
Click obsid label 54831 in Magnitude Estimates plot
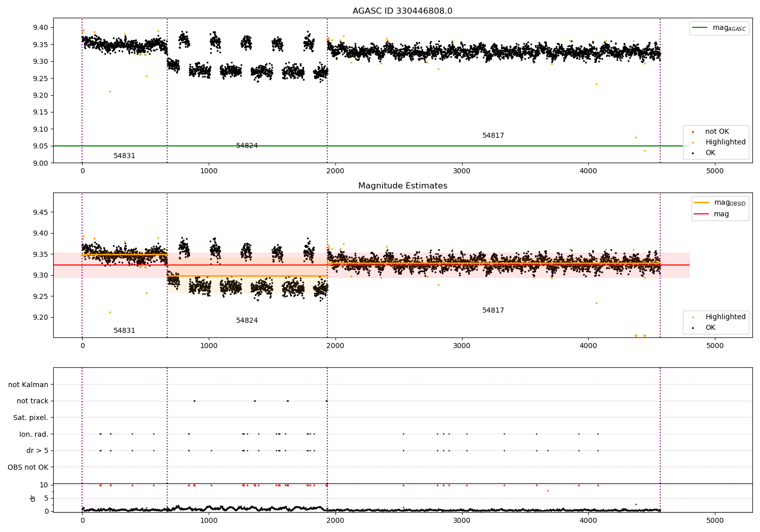click(124, 331)
